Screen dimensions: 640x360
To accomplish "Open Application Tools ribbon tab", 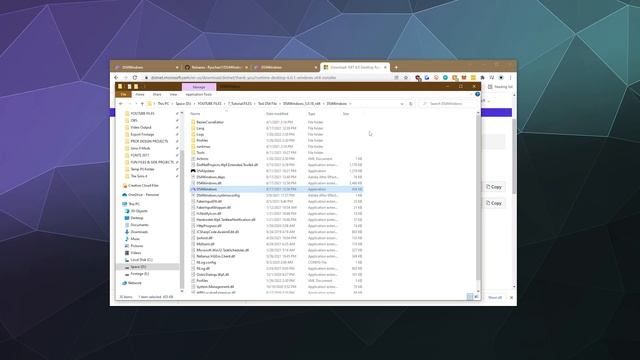I will pos(198,94).
